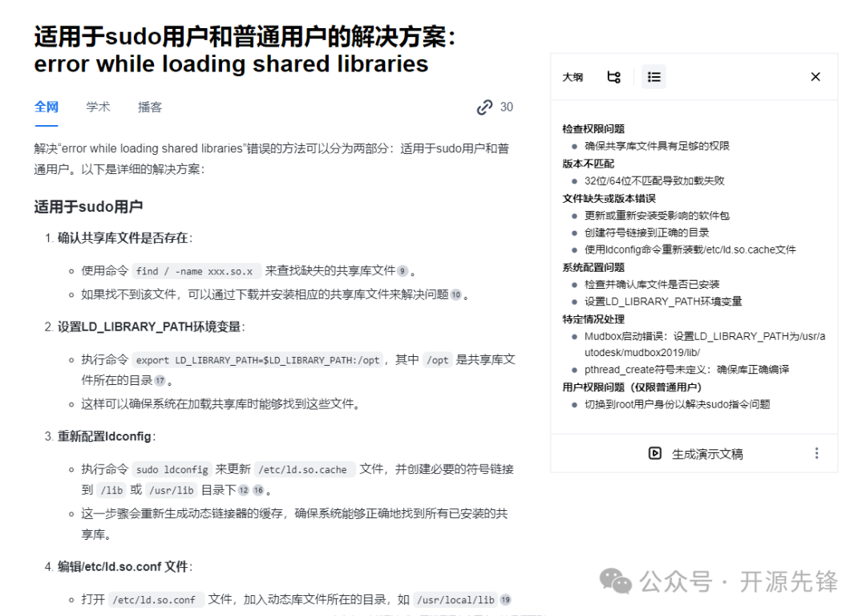This screenshot has height=616, width=866.
Task: Click the link icon beside 30 sources
Action: [x=484, y=107]
